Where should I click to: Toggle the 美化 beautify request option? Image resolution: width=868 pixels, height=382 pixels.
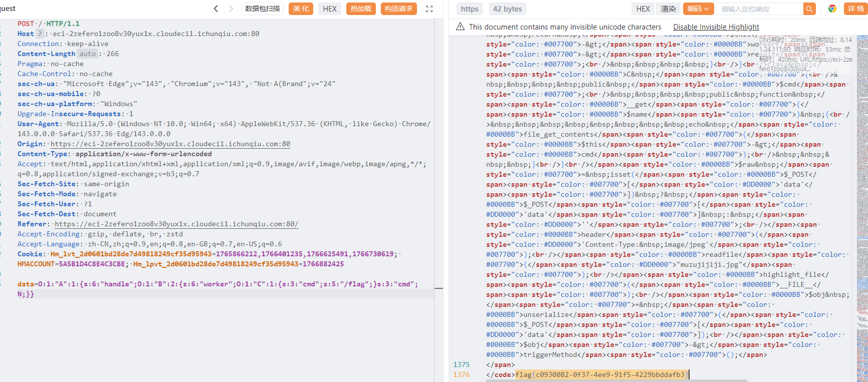(x=301, y=9)
